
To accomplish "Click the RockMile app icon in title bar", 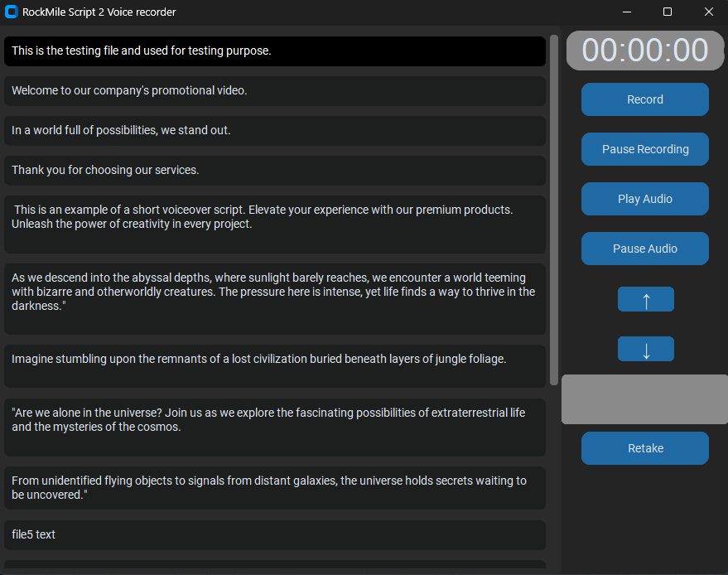I will coord(12,12).
